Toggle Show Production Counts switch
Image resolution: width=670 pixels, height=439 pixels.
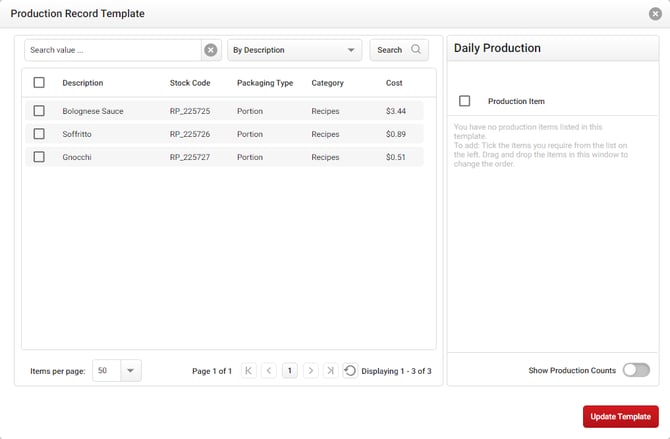636,370
